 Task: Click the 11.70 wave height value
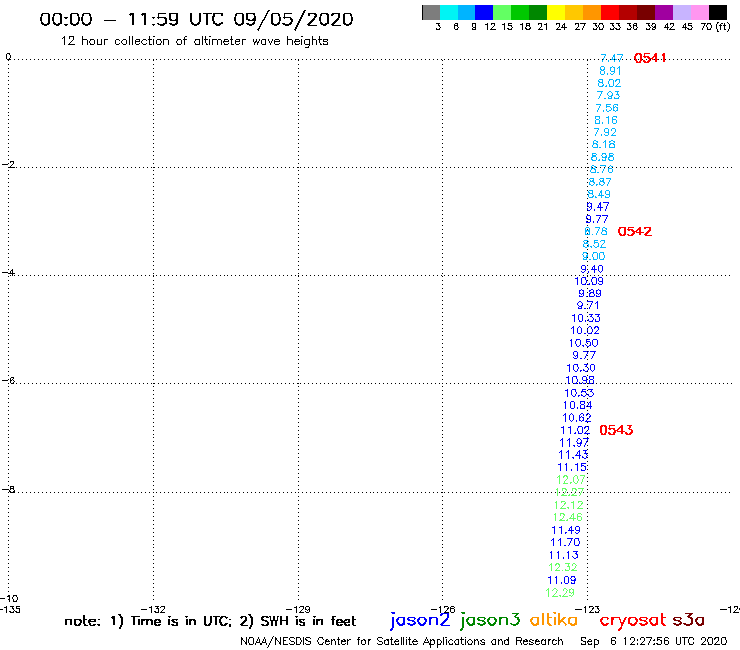[565, 542]
